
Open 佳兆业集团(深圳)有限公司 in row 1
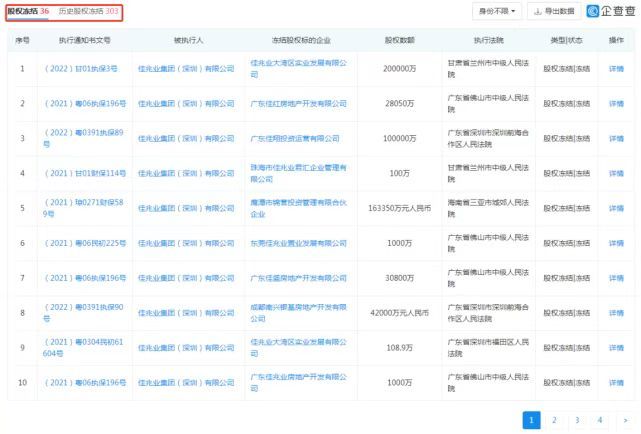click(x=186, y=69)
